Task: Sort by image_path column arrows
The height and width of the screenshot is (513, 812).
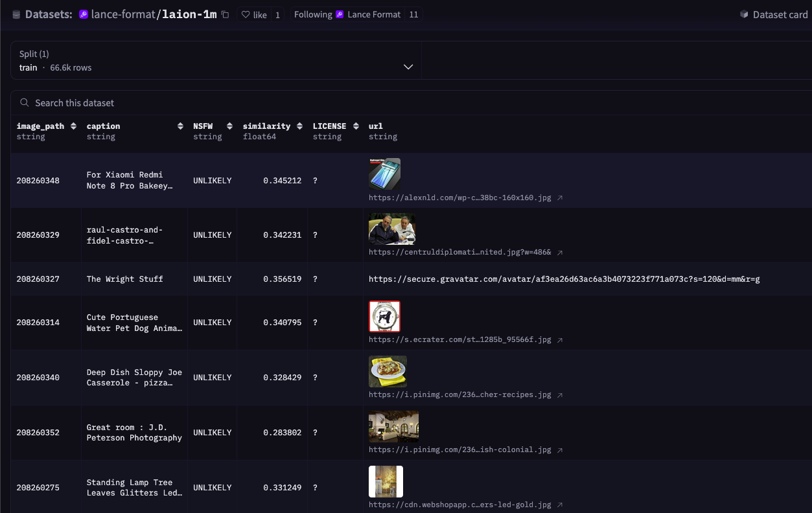Action: click(x=73, y=126)
